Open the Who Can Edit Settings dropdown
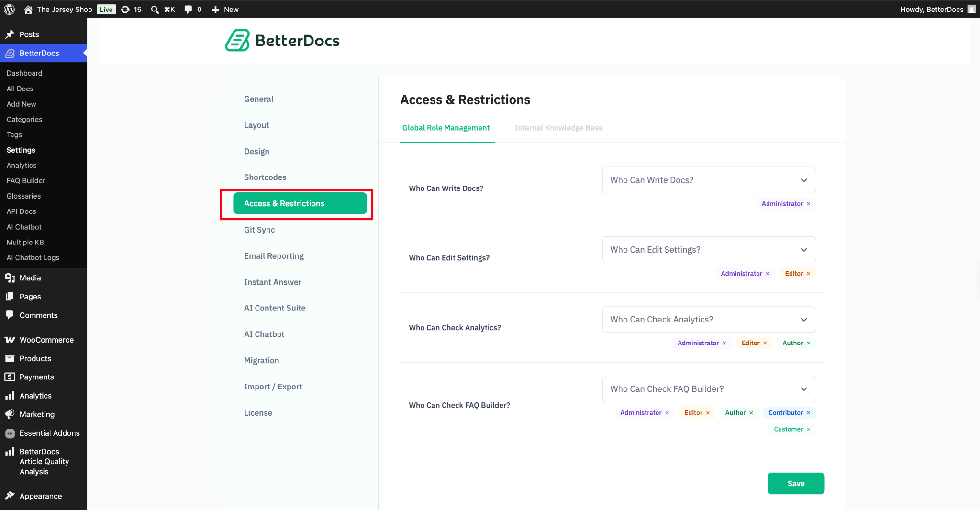 click(709, 250)
